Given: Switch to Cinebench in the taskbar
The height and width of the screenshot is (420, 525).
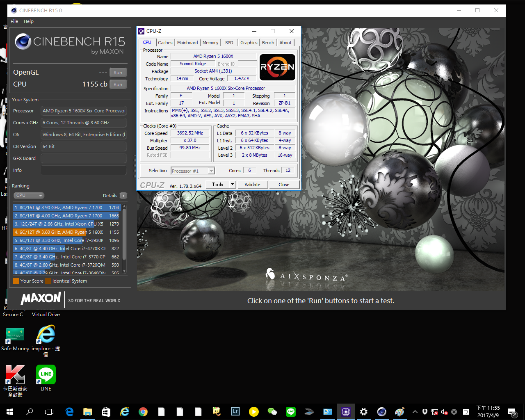Looking at the screenshot, I should click(x=382, y=412).
